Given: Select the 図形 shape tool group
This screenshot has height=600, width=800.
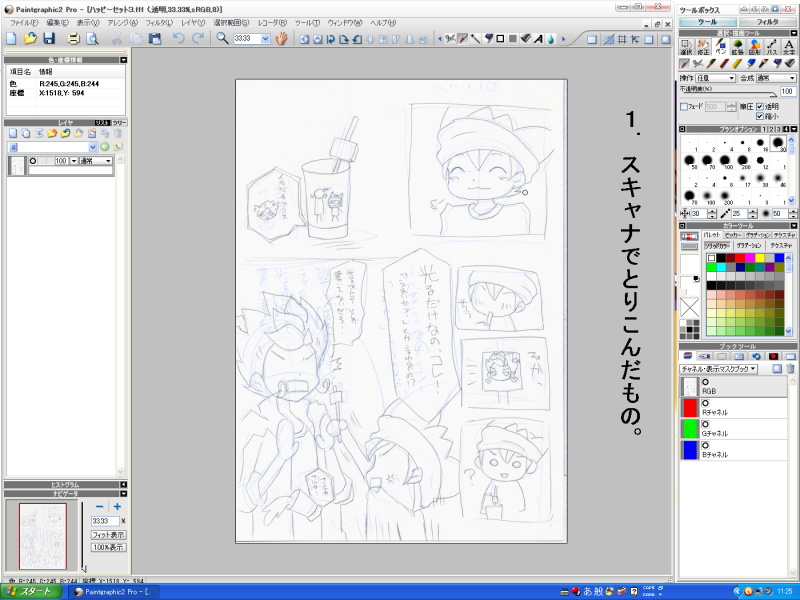Looking at the screenshot, I should pyautogui.click(x=755, y=47).
